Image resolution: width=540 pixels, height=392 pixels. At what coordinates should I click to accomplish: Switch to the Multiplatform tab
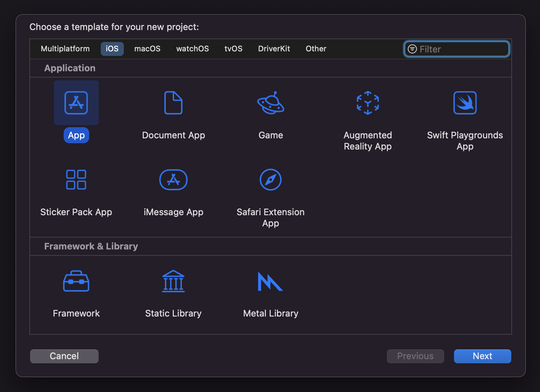coord(65,49)
